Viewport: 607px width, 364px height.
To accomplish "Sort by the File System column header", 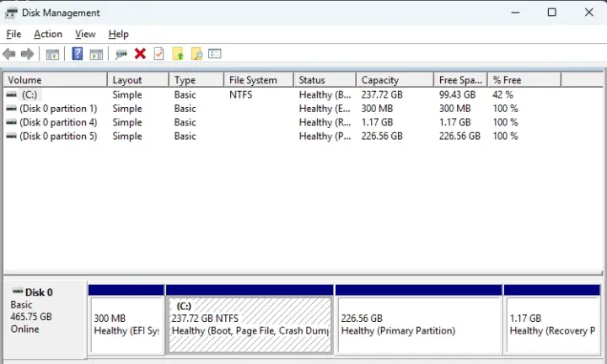I will [259, 80].
